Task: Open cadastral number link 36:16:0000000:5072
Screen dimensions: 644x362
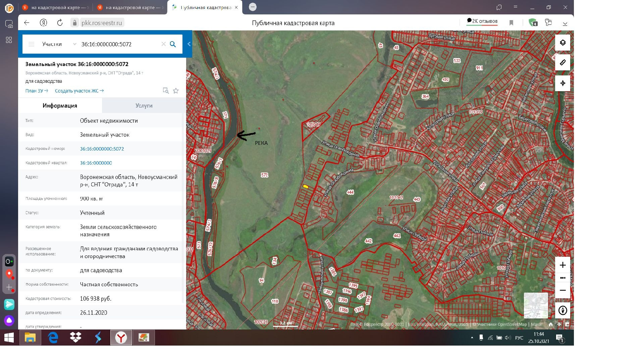Action: [x=102, y=149]
